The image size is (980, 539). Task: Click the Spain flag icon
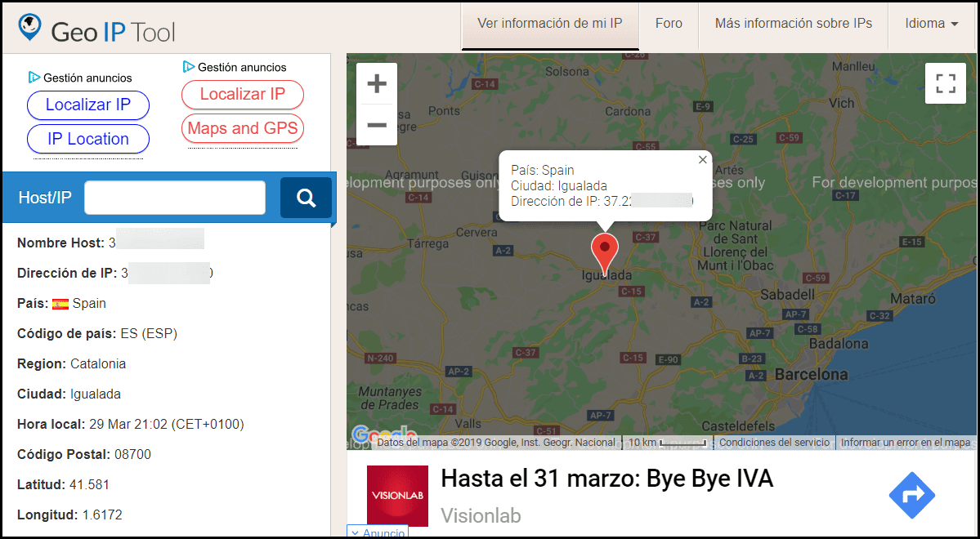point(60,304)
